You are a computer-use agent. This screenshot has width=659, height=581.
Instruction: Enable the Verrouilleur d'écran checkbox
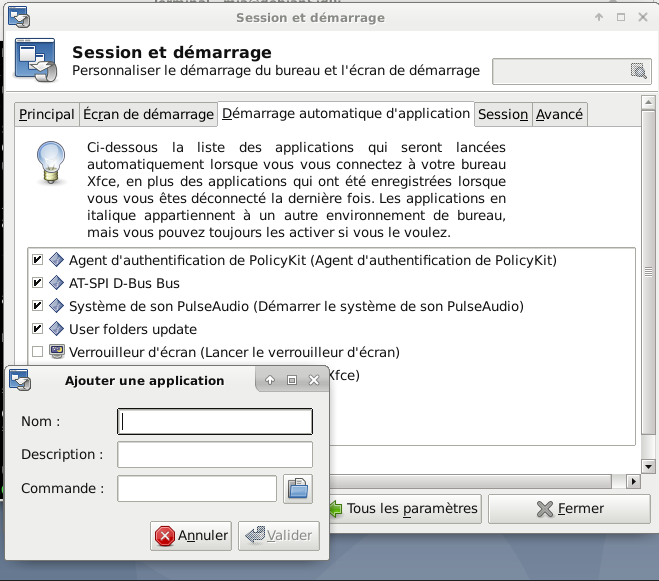pos(38,352)
